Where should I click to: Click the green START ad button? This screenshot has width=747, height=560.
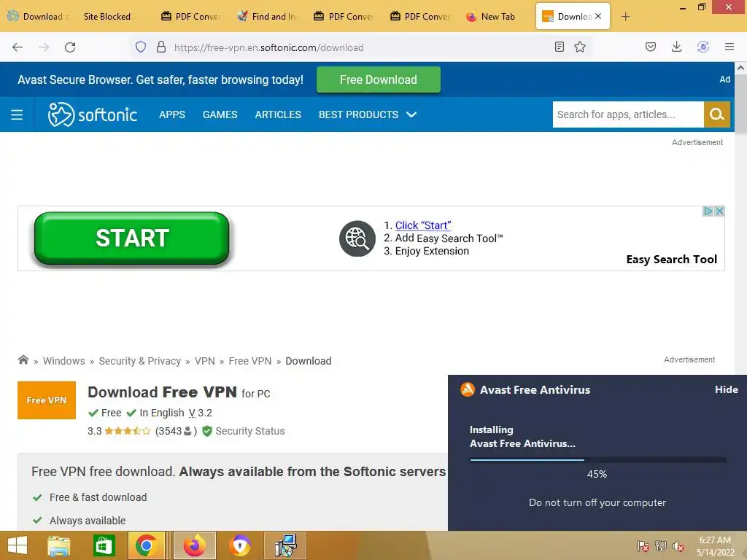(x=132, y=238)
